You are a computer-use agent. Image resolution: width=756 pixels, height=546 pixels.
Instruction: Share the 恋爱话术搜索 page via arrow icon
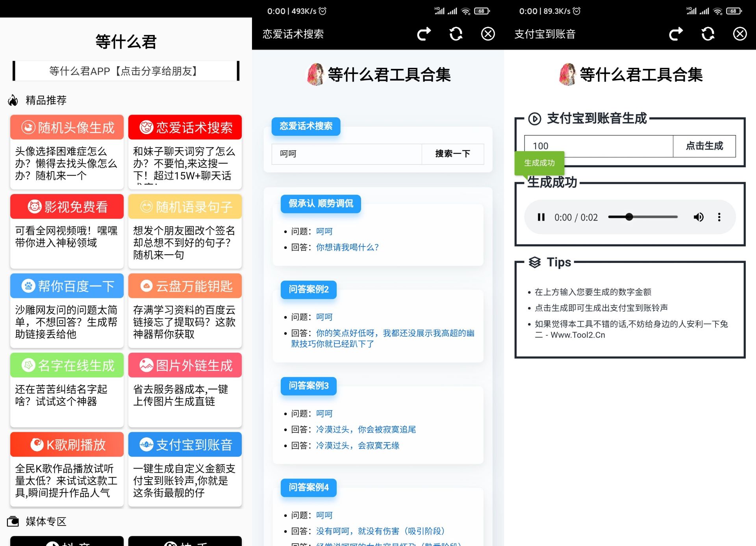(x=424, y=34)
